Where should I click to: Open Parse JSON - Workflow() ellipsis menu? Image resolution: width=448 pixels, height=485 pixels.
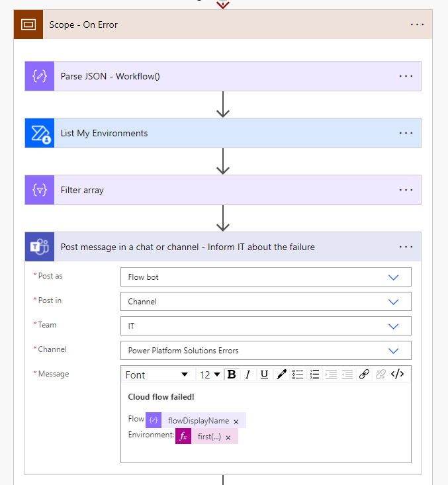406,76
